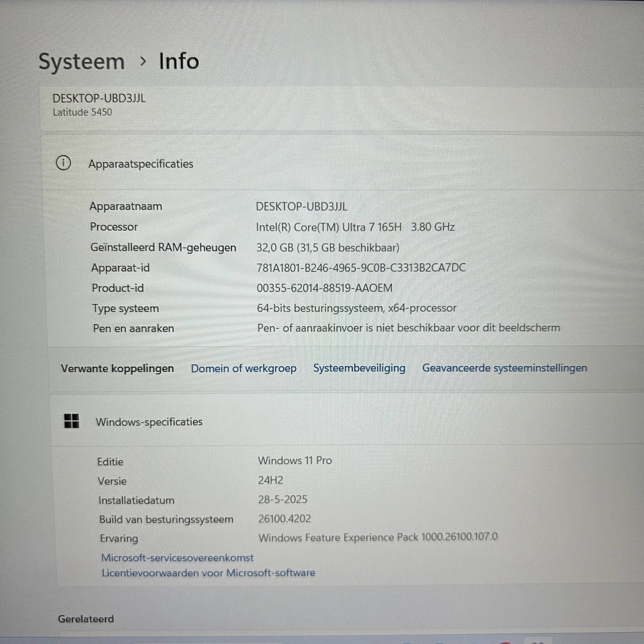Click the Editie label
Viewport: 644px width, 644px height.
110,462
